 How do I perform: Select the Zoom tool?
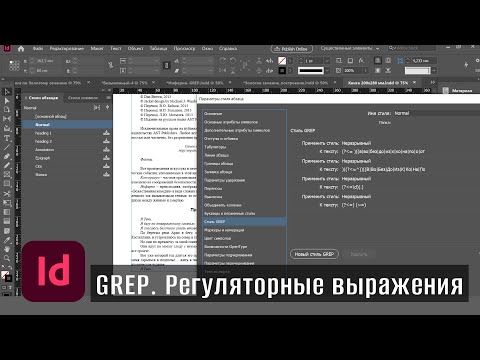click(7, 258)
